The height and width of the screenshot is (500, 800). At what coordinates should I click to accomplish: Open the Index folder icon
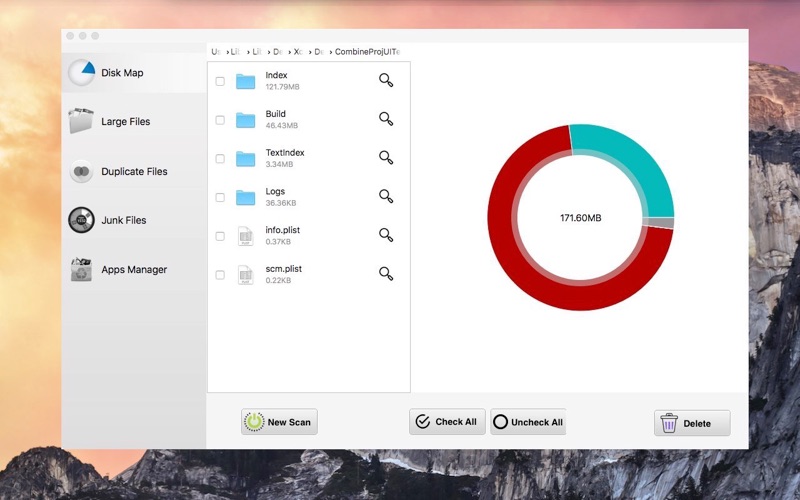(x=245, y=81)
